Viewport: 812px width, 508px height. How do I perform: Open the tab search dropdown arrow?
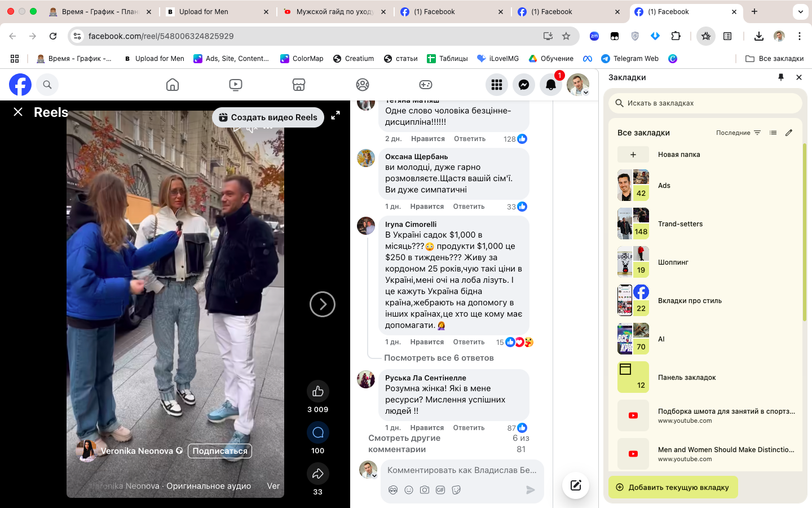[x=800, y=11]
